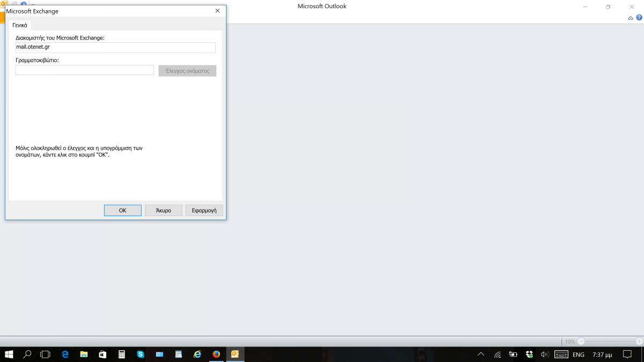Screen dimensions: 644x362
Task: Zoom out with the minus button
Action: point(581,341)
